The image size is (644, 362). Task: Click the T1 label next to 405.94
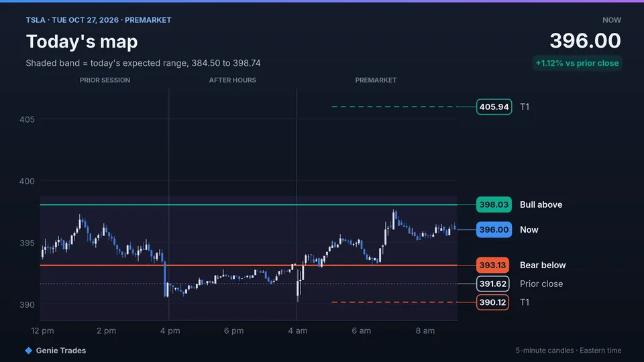tap(525, 107)
